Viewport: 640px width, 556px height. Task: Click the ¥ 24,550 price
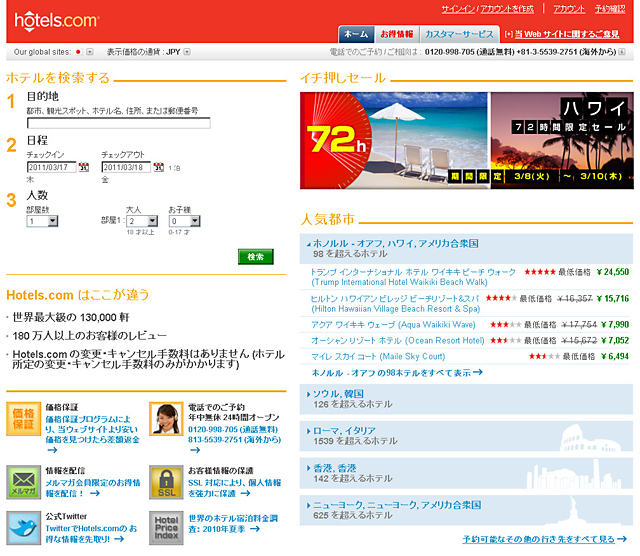[x=612, y=272]
